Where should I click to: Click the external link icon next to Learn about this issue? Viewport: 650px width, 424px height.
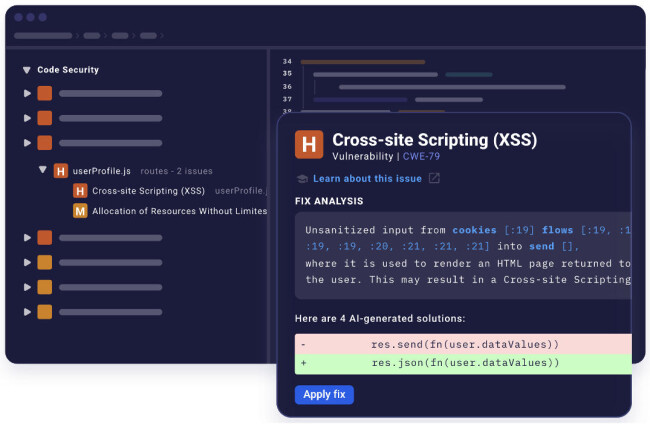point(434,178)
